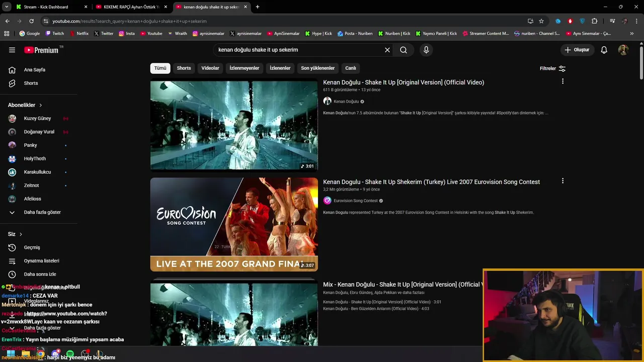644x362 pixels.
Task: Open a new browser tab
Action: coord(258,7)
